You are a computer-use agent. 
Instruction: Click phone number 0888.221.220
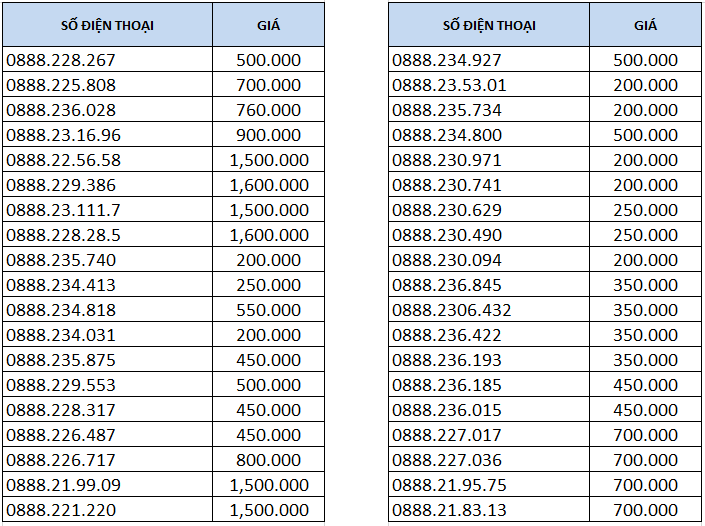pos(61,510)
